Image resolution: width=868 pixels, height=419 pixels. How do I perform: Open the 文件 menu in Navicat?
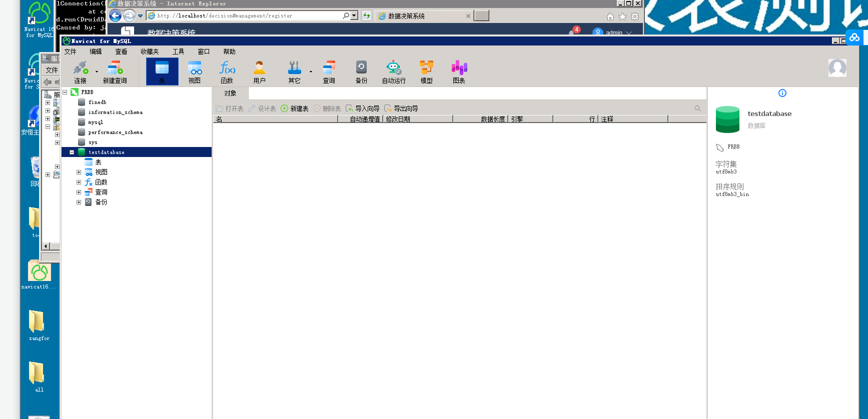tap(71, 51)
